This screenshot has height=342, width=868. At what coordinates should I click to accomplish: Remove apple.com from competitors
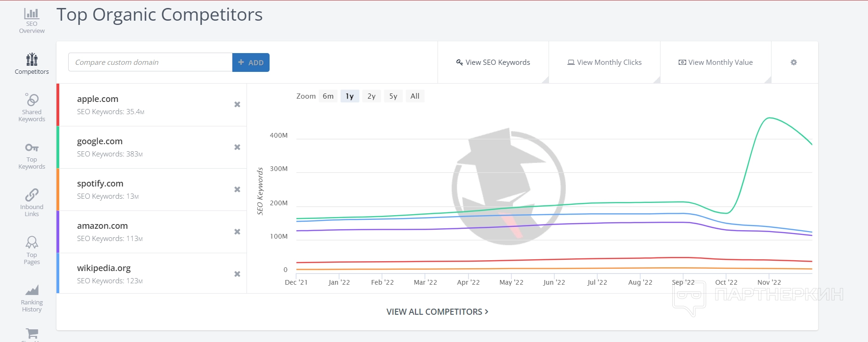coord(237,104)
